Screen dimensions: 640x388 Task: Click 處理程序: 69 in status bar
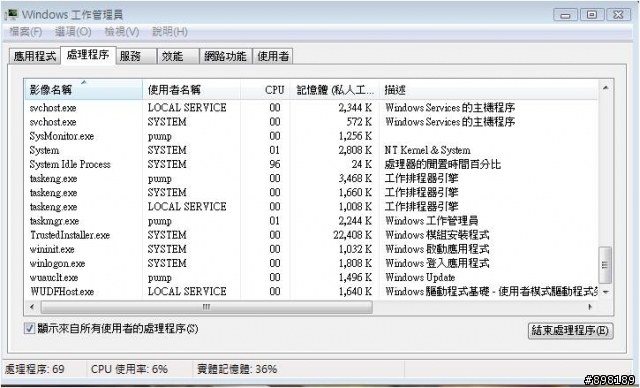[35, 369]
